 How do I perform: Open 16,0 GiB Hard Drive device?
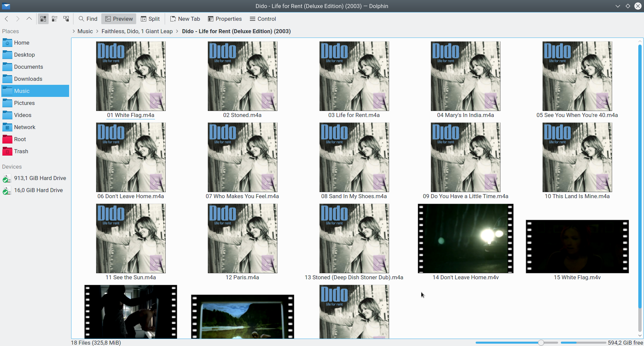point(35,190)
